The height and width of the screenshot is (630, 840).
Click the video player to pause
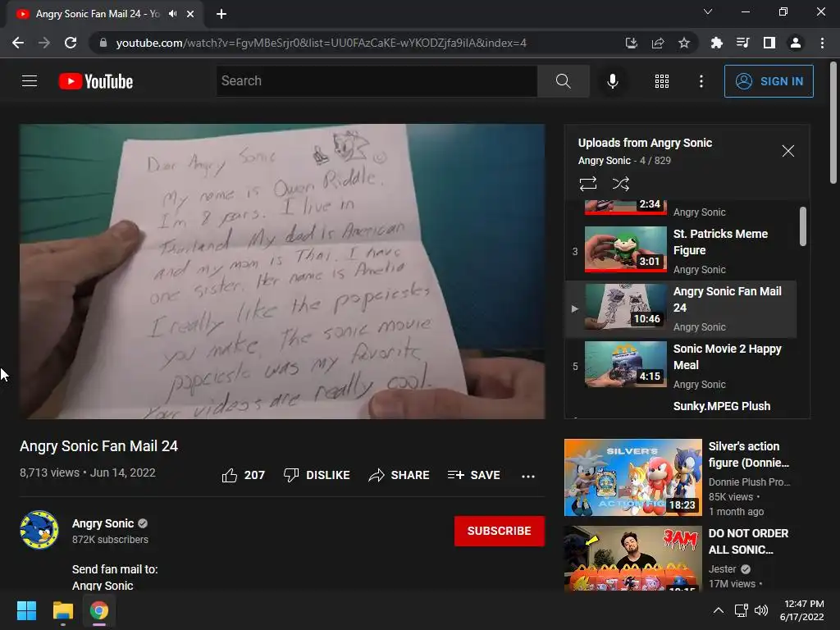click(282, 272)
